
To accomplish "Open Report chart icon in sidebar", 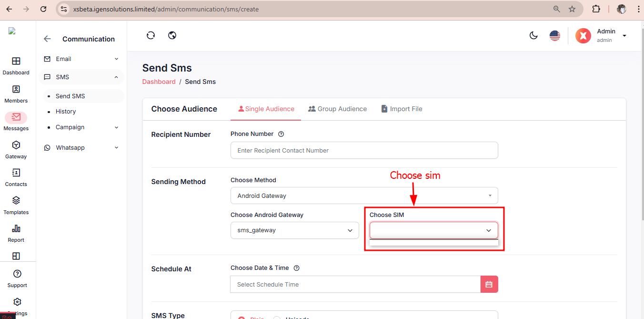I will 16,233.
